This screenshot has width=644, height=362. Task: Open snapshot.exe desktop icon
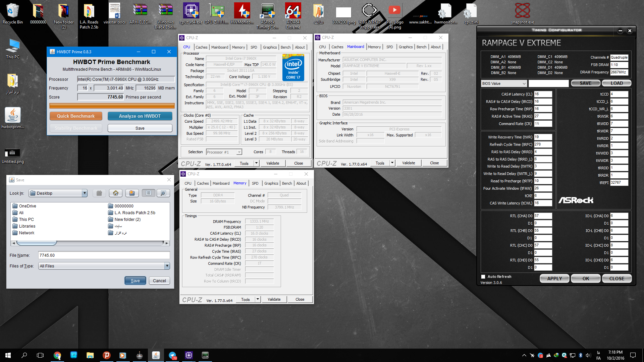522,13
